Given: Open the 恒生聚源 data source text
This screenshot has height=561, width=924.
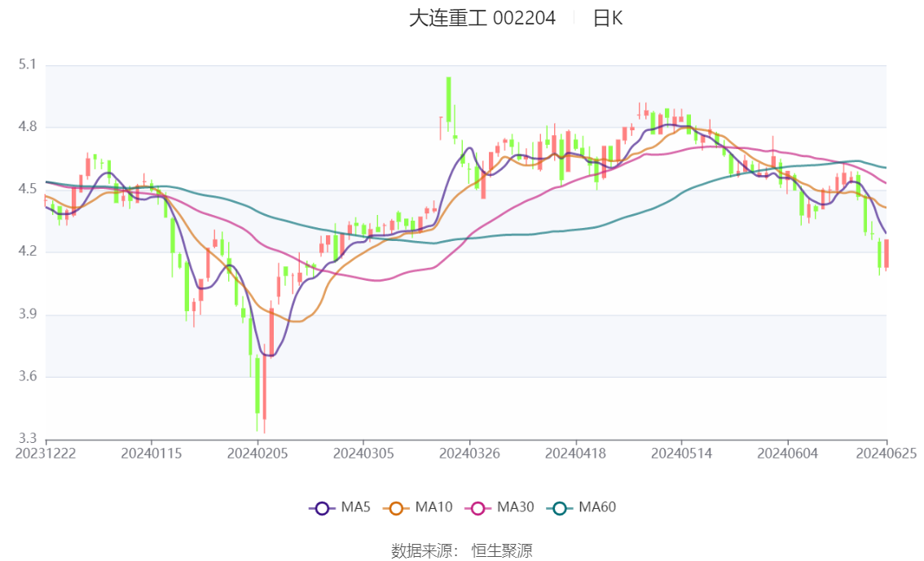Looking at the screenshot, I should (502, 550).
